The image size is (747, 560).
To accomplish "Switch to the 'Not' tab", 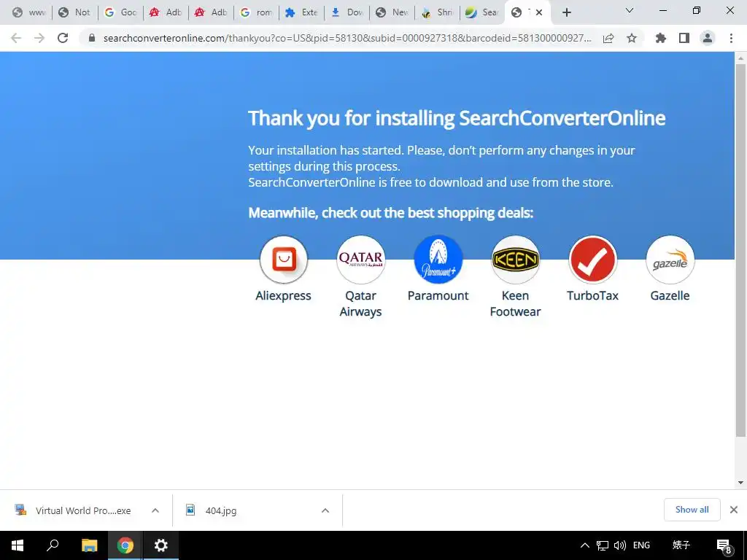I will 74,12.
